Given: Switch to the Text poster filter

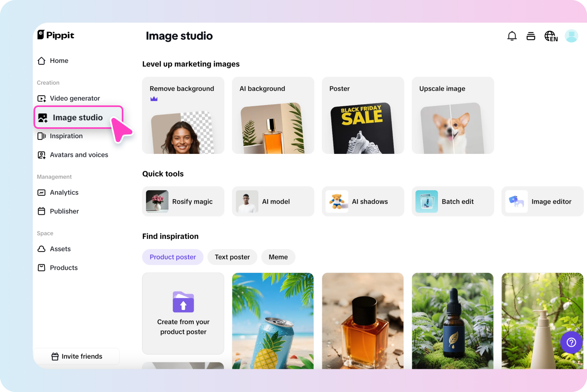Looking at the screenshot, I should pos(232,257).
